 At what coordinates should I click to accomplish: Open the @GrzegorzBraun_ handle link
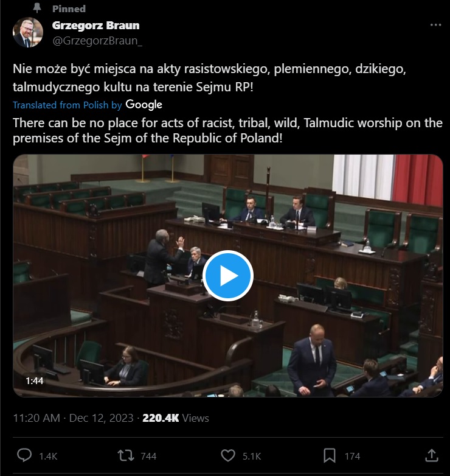(97, 41)
